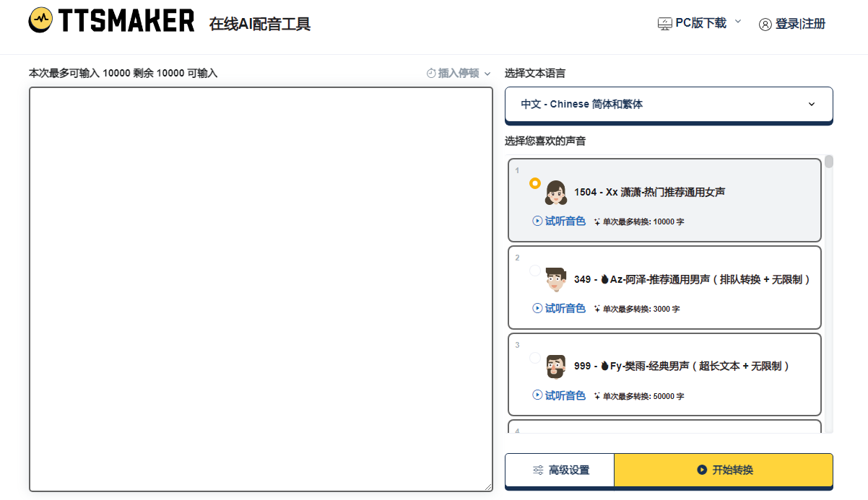Click the 在线AI配音工具 header label
This screenshot has height=500, width=868.
pyautogui.click(x=259, y=23)
